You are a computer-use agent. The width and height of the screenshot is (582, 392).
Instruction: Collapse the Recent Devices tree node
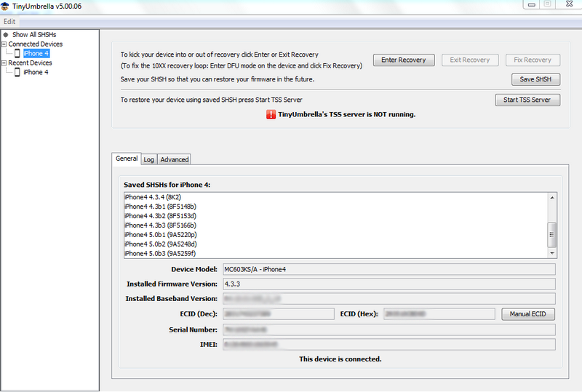pyautogui.click(x=4, y=63)
